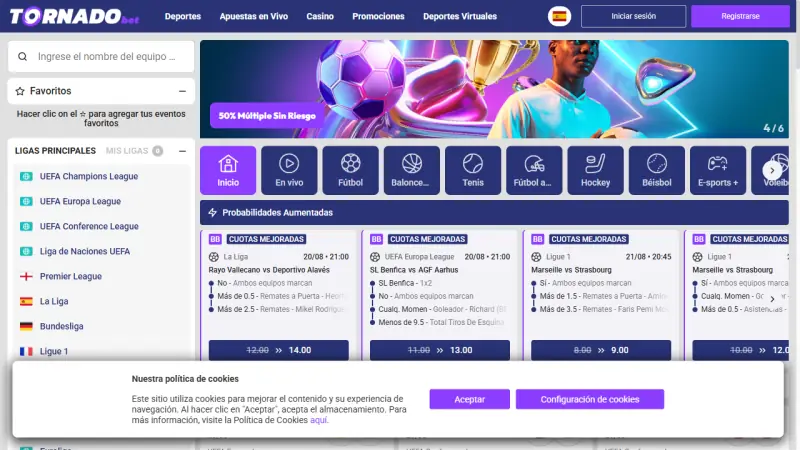Click Germany flag icon beside Bundesliga
The height and width of the screenshot is (450, 800).
(26, 327)
